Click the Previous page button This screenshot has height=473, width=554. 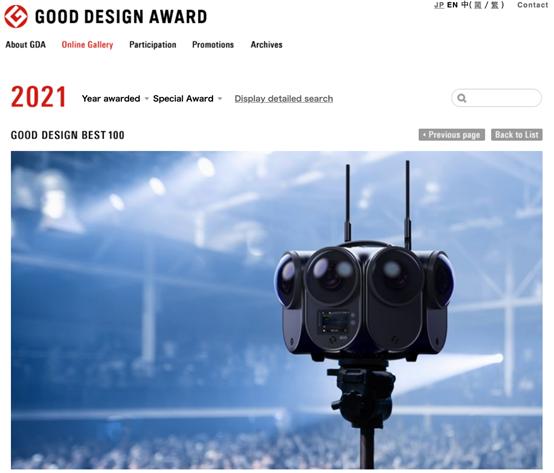452,135
